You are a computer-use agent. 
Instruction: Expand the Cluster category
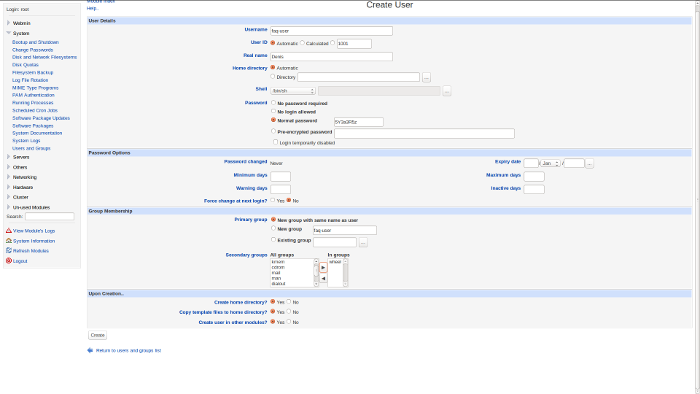point(8,197)
